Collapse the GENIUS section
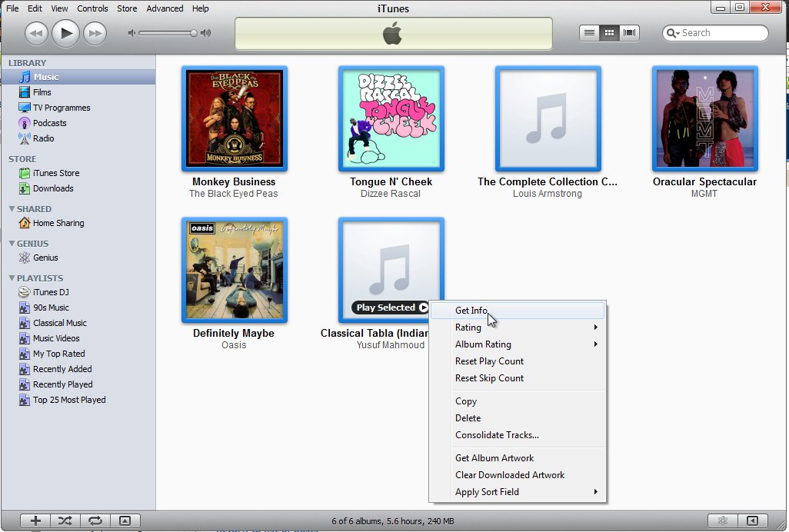The height and width of the screenshot is (532, 789). [12, 244]
